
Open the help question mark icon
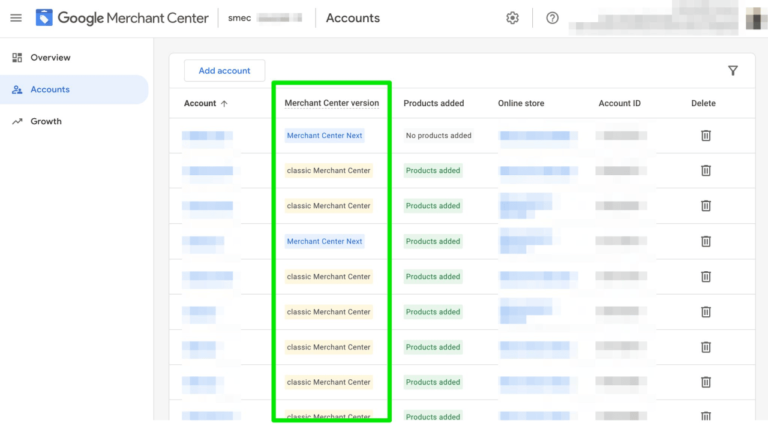552,18
